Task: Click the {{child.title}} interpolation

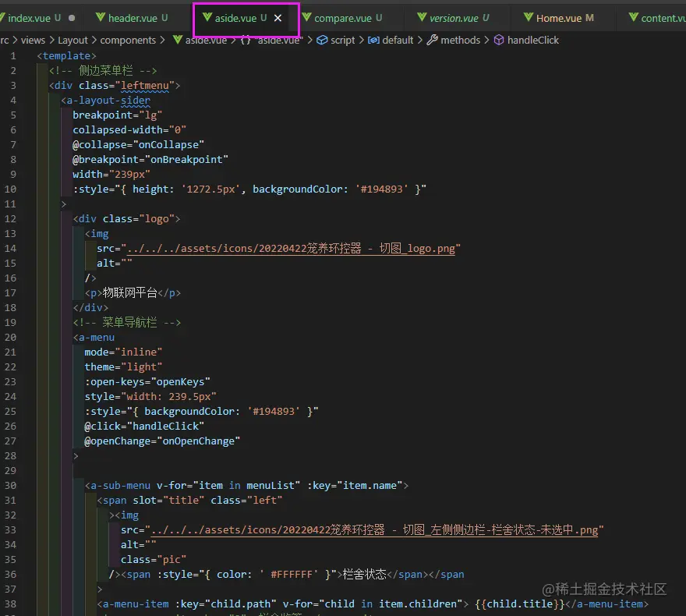Action: (x=520, y=604)
